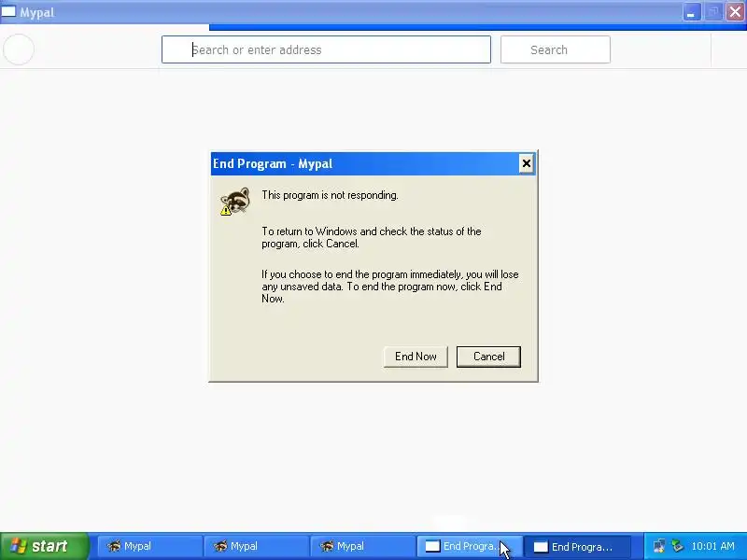Screen dimensions: 747x560
Task: Click the 'If you choose to end' paragraph
Action: 390,287
